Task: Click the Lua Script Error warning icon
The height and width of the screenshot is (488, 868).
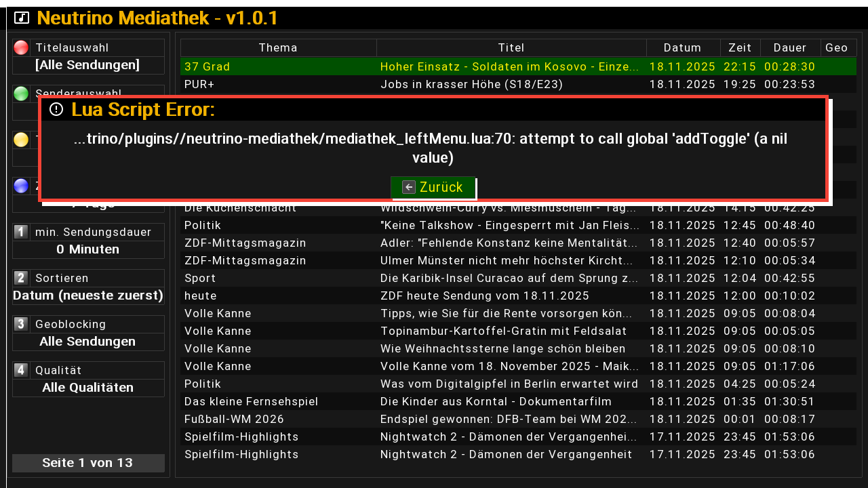Action: (56, 110)
